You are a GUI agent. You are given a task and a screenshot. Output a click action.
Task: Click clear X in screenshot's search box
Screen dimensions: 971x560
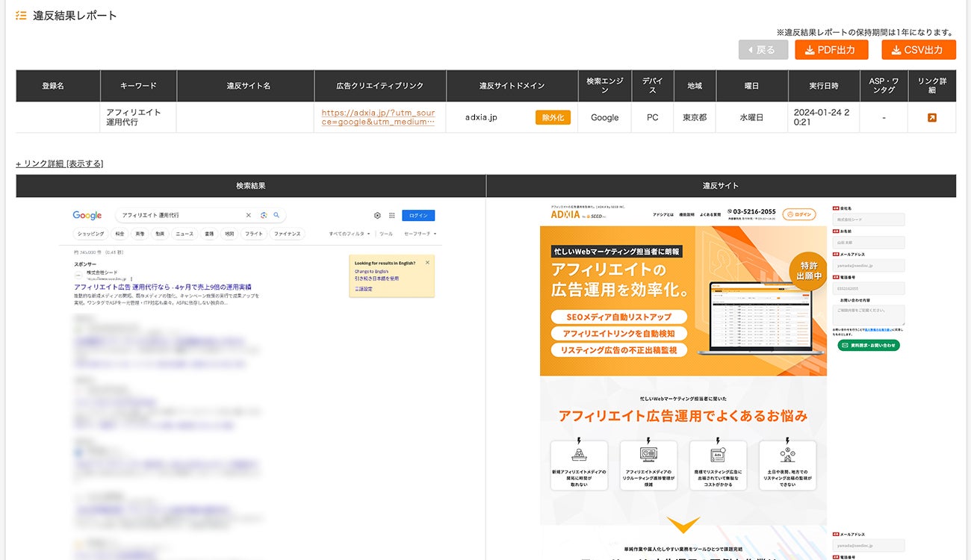(249, 215)
